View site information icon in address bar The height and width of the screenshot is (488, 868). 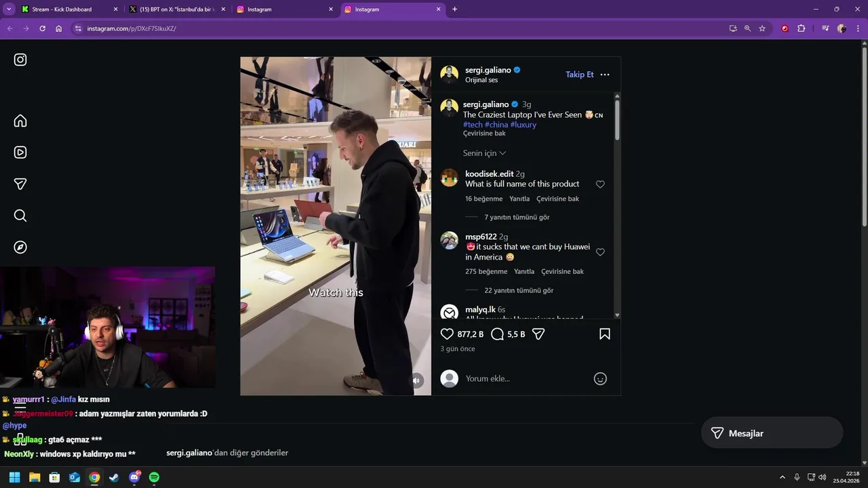coord(78,28)
